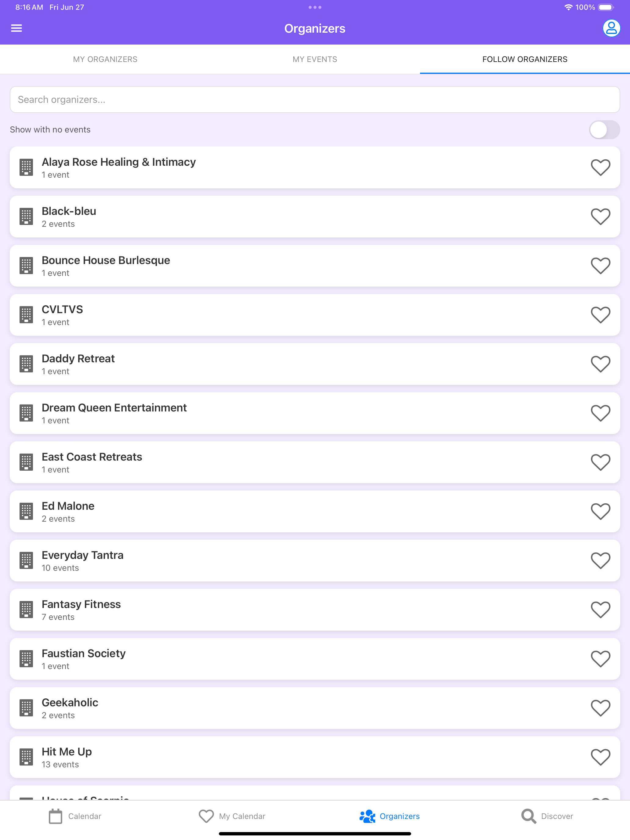Click the Search organizers field
This screenshot has width=630, height=840.
(x=315, y=100)
